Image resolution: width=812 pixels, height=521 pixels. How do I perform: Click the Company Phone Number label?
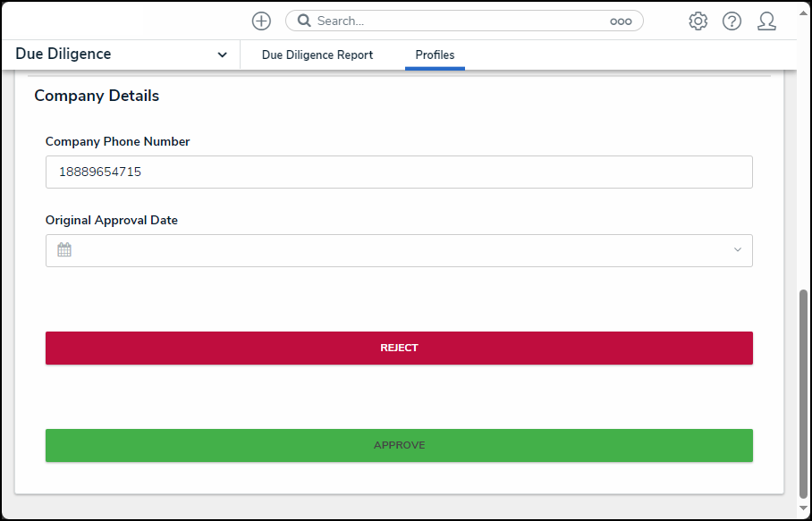[x=117, y=142]
